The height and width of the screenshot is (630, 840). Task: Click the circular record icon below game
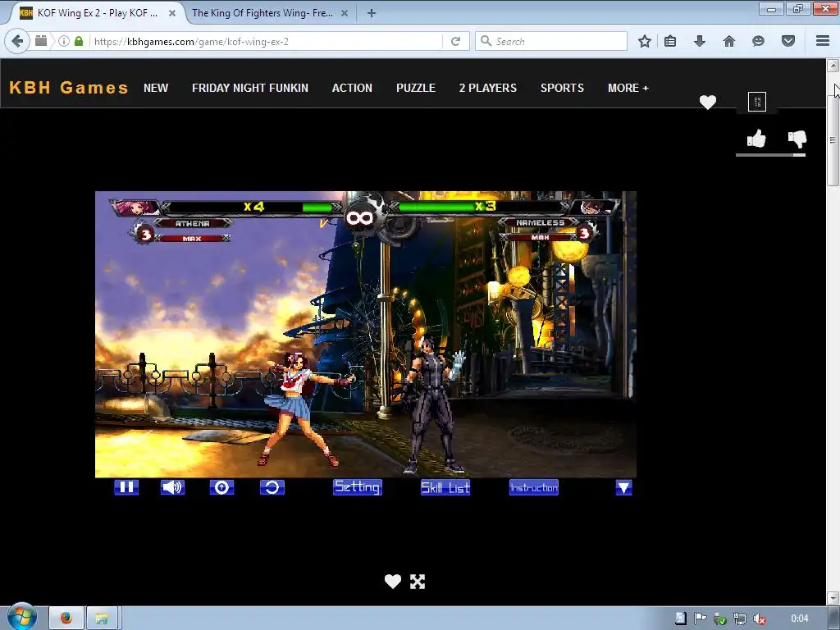[x=221, y=487]
